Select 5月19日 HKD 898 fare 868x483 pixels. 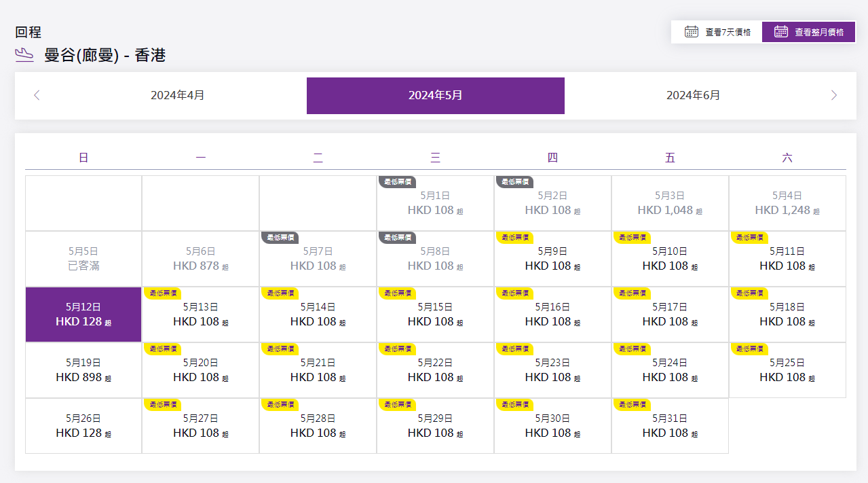83,370
